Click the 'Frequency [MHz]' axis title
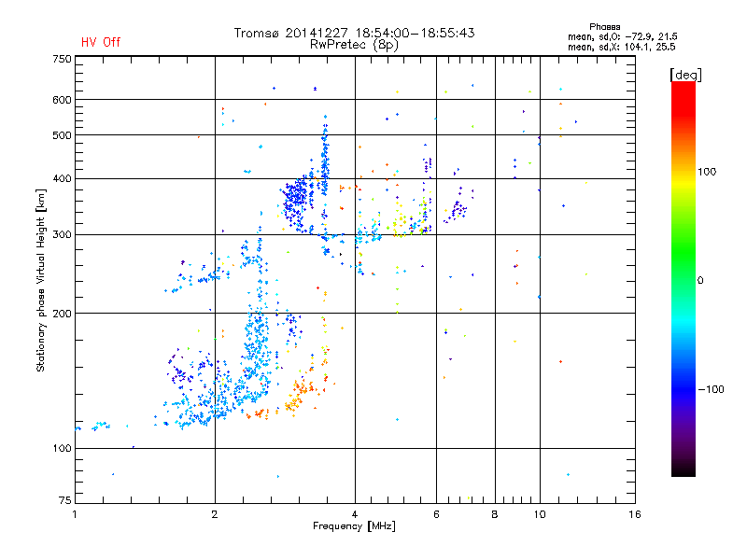 click(354, 526)
